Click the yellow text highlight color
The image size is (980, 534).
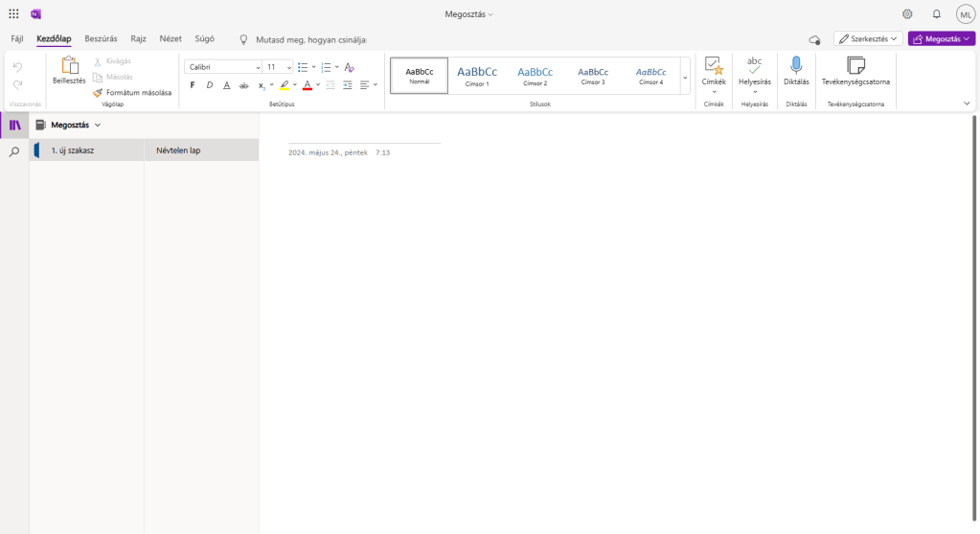point(285,85)
